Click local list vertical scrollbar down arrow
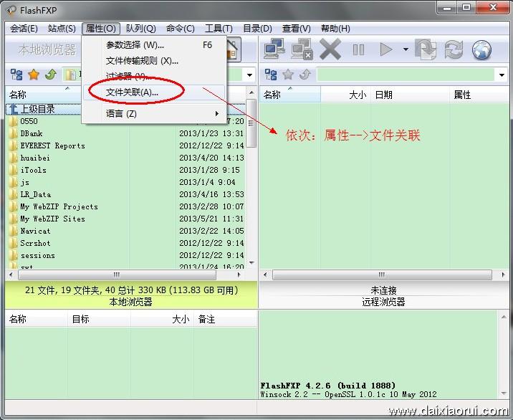This screenshot has height=420, width=513. click(251, 262)
